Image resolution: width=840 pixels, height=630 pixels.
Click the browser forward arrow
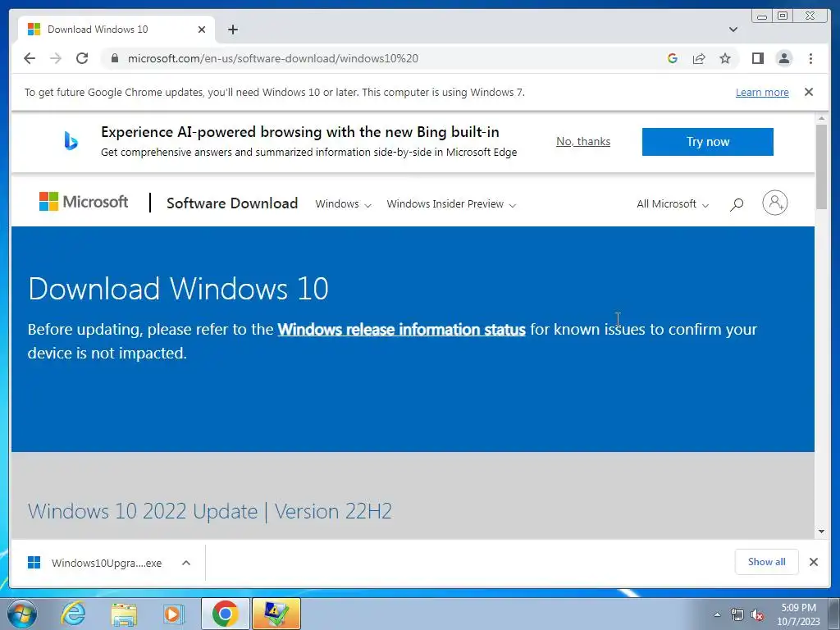tap(56, 58)
